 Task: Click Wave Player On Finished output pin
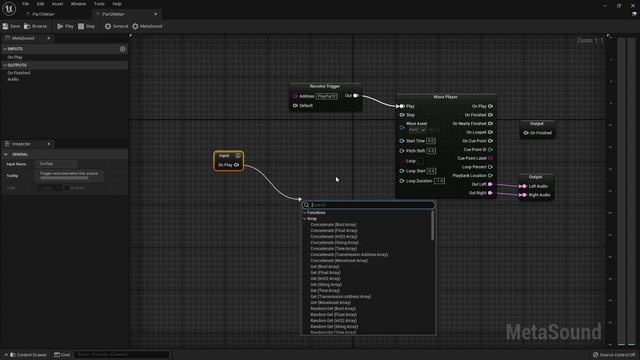(490, 115)
